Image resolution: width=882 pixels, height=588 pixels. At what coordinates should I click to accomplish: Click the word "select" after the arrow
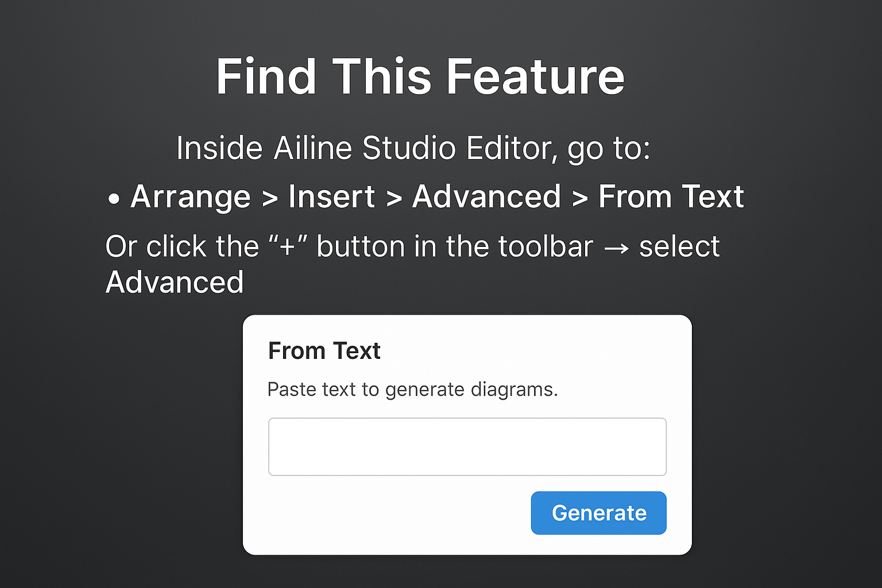(679, 247)
